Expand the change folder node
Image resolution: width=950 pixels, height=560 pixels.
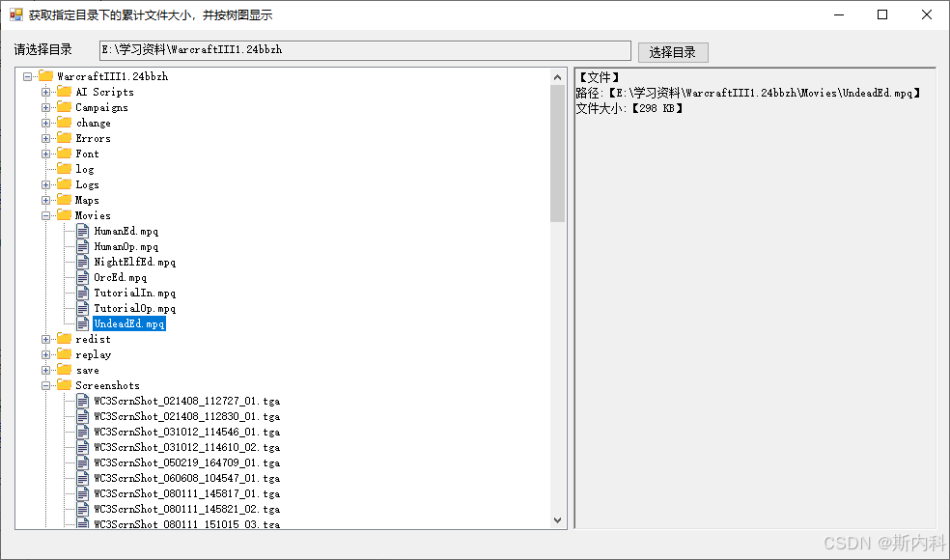coord(45,123)
